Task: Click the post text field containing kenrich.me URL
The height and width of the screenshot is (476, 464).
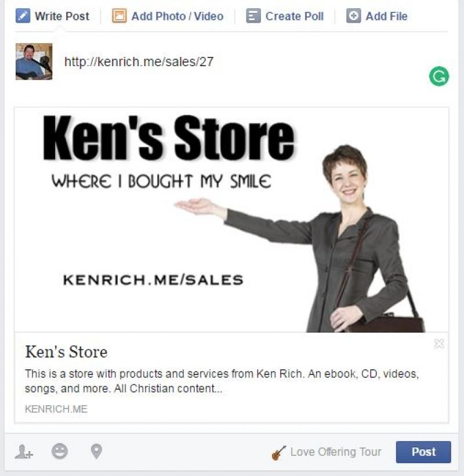Action: tap(240, 62)
